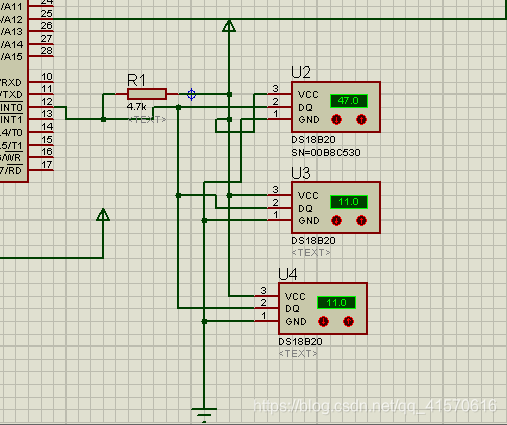The image size is (507, 425).
Task: Select the power terminal below pin 17
Action: click(x=103, y=215)
